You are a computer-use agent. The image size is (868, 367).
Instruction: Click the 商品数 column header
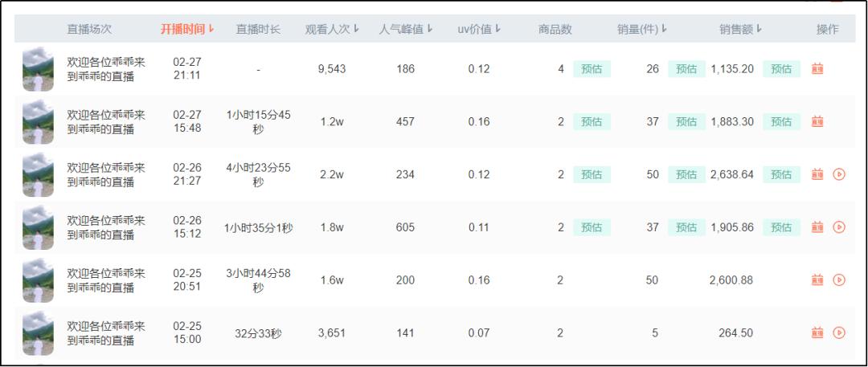click(x=555, y=30)
